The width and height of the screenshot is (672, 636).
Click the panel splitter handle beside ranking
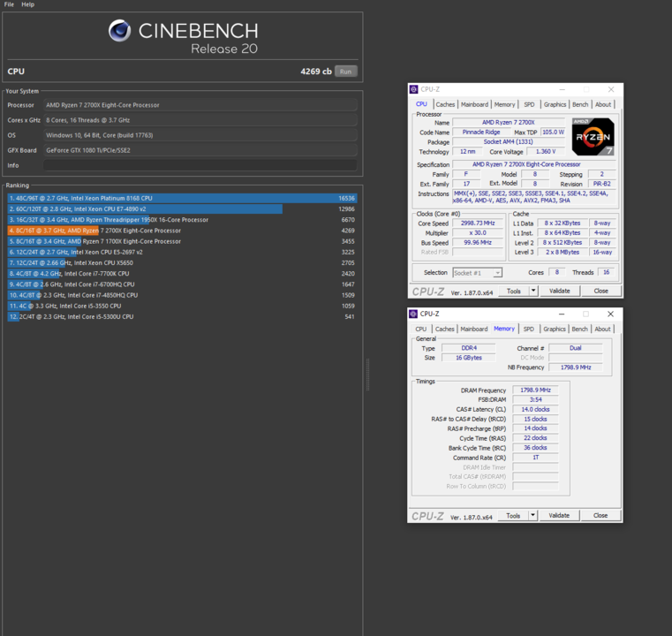pos(367,375)
